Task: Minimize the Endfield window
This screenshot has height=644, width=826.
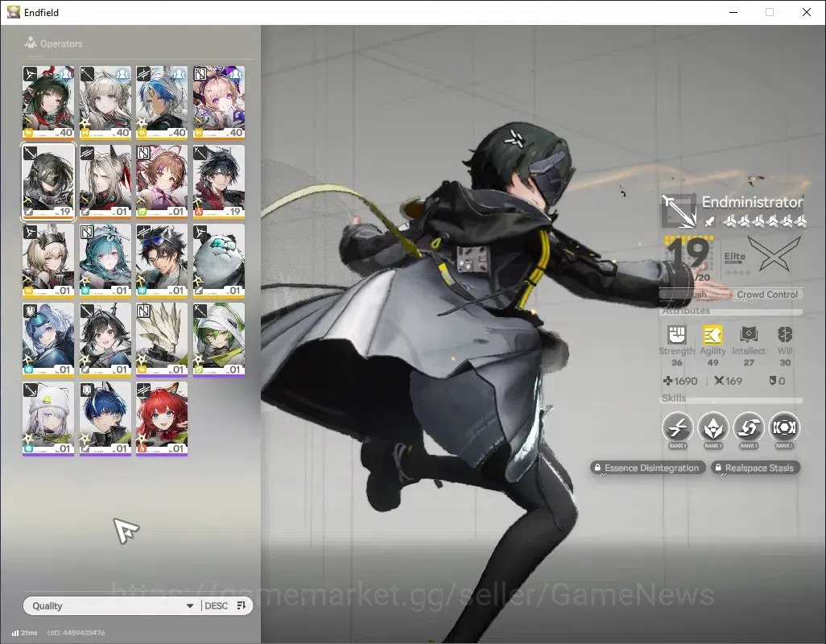Action: (733, 12)
